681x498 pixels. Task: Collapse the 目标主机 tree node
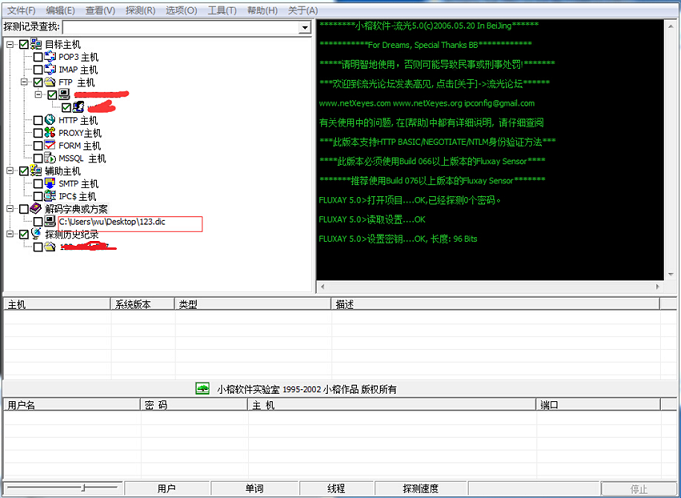[x=10, y=45]
